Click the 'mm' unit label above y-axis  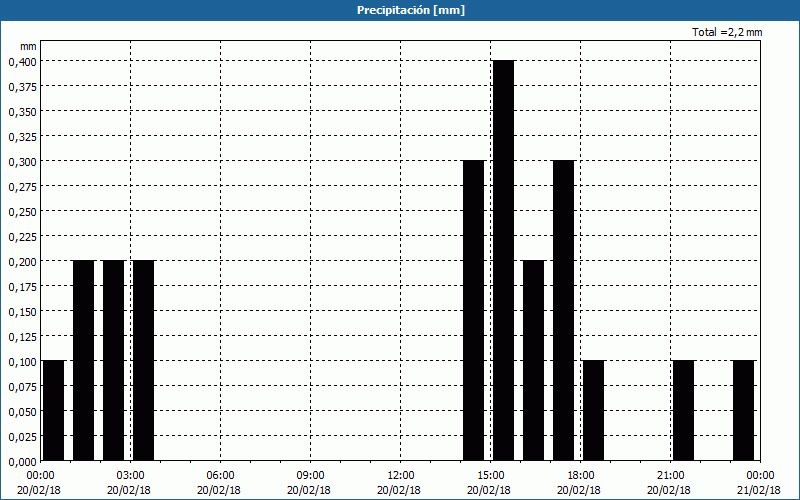pyautogui.click(x=28, y=46)
